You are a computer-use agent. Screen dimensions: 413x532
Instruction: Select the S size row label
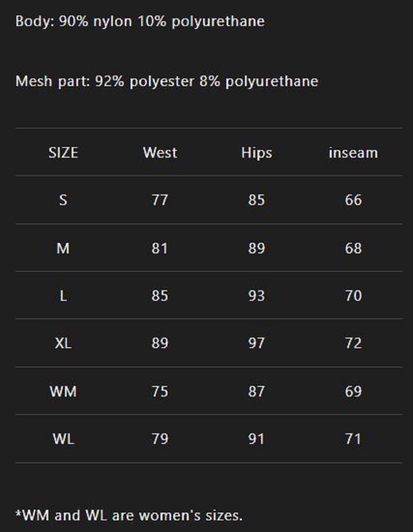pyautogui.click(x=63, y=200)
